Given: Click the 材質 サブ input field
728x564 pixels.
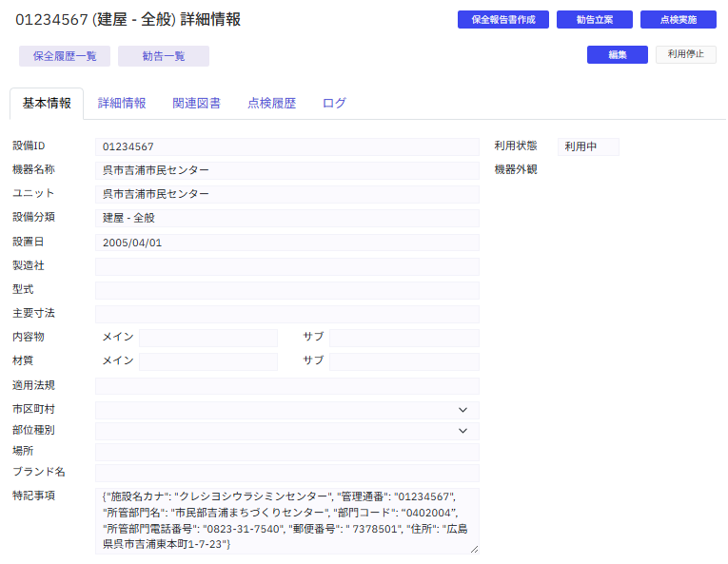Looking at the screenshot, I should click(x=403, y=361).
